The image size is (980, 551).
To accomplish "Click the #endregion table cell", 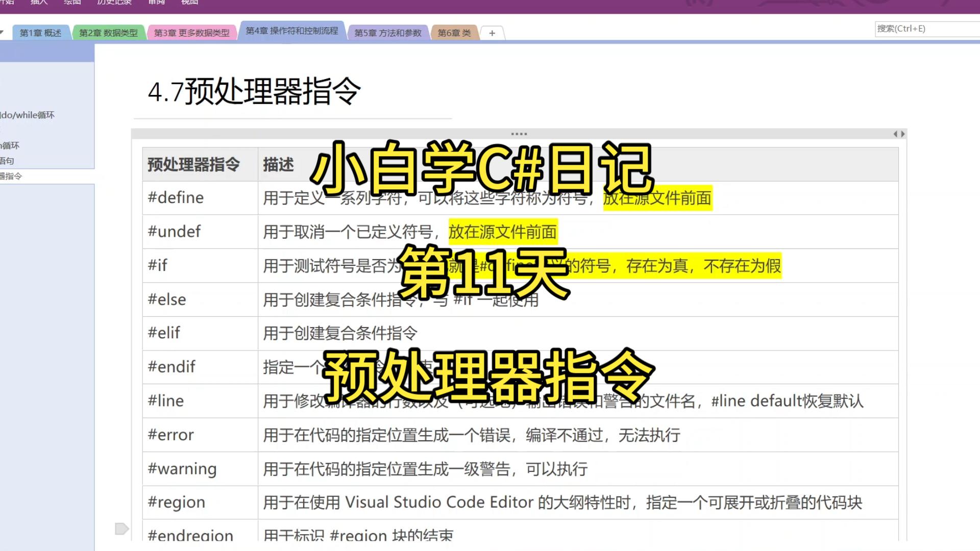I will click(x=200, y=531).
